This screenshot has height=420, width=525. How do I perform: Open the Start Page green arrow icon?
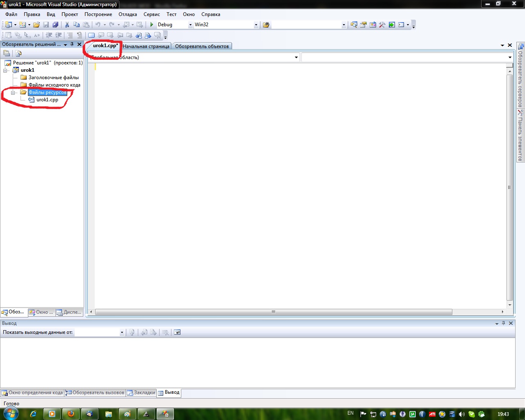point(392,25)
